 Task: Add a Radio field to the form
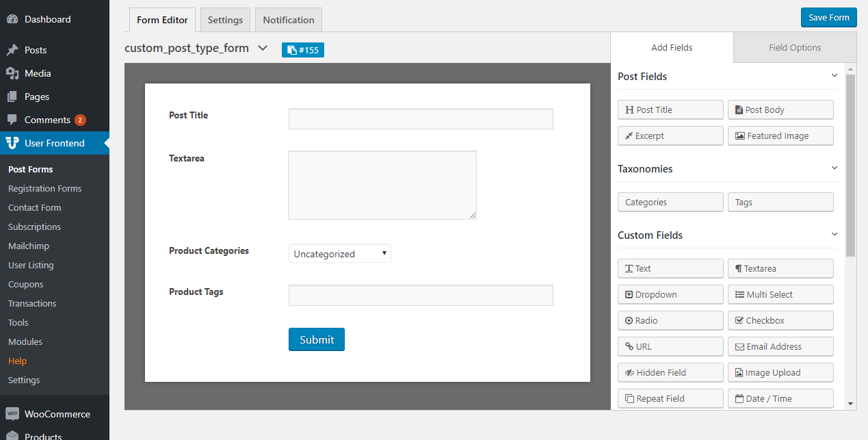pos(670,320)
